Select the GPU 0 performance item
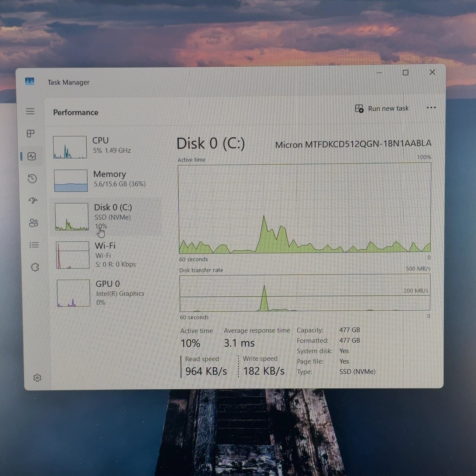 click(108, 293)
